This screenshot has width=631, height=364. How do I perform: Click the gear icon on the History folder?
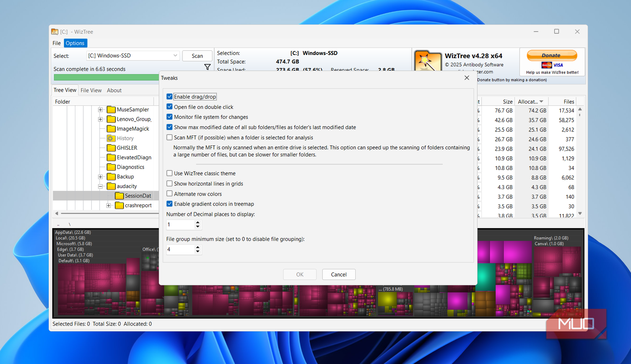tap(111, 138)
